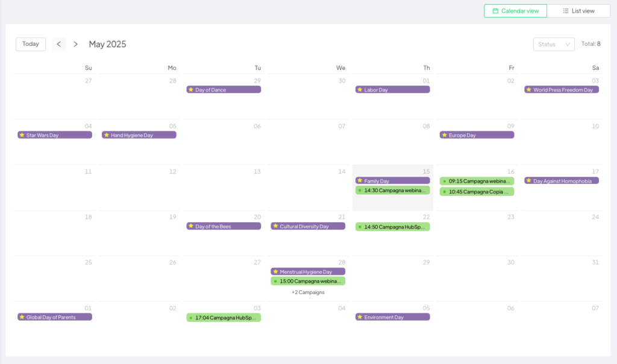Click the star icon on Environment Day
The image size is (617, 364).
pos(360,317)
